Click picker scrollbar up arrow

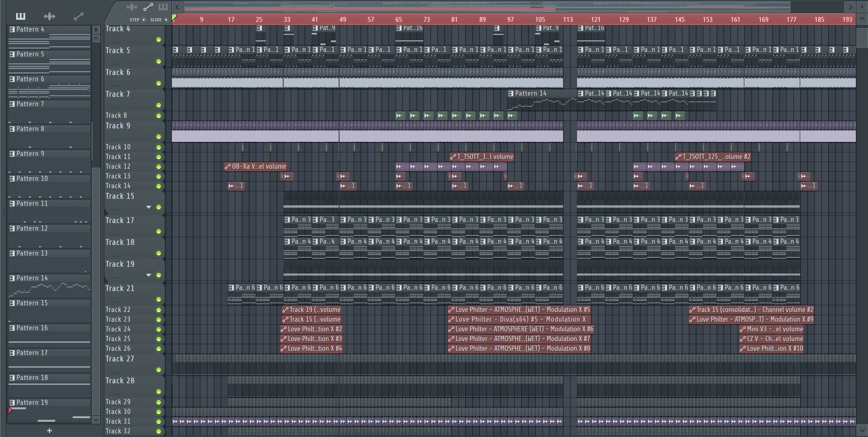pos(96,39)
